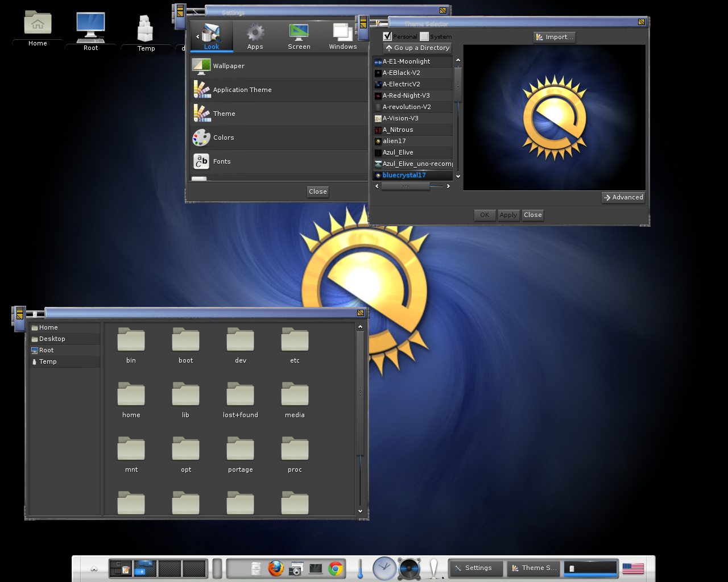Viewport: 728px width, 582px height.
Task: Select the opt folder icon
Action: point(185,448)
